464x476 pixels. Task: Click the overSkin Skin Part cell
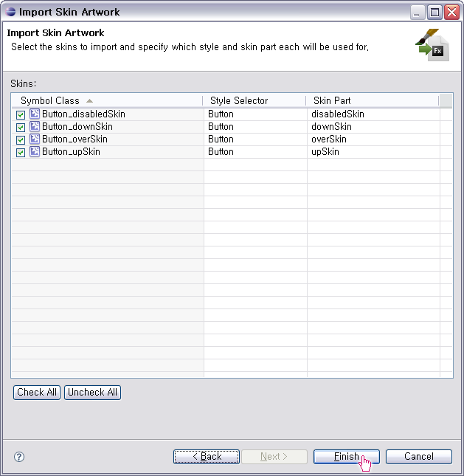[x=373, y=139]
